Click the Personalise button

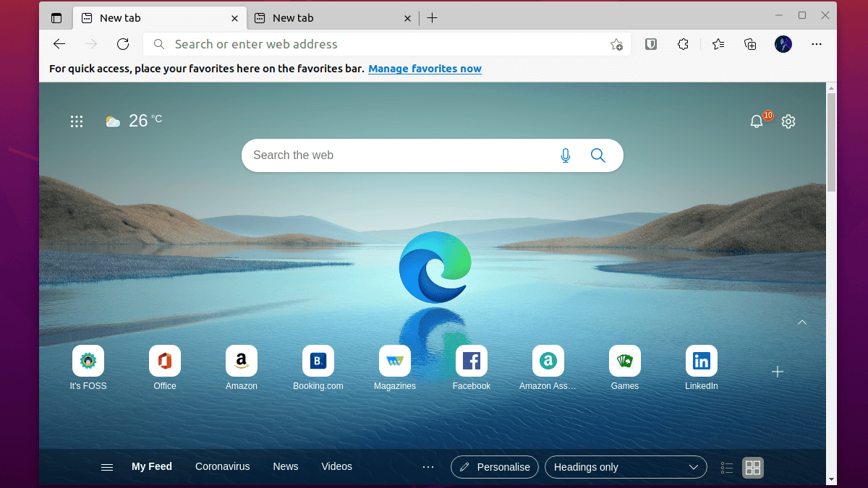(x=495, y=467)
